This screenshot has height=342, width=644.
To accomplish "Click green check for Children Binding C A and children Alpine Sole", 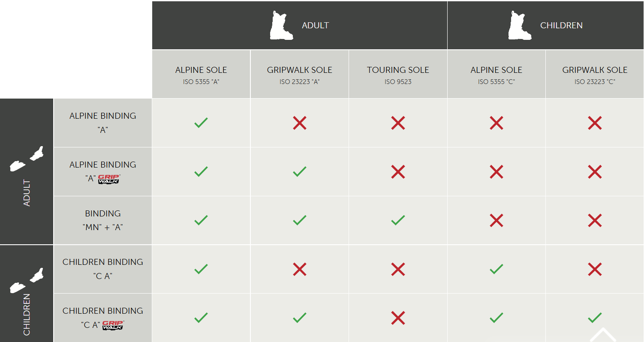I will click(x=496, y=269).
